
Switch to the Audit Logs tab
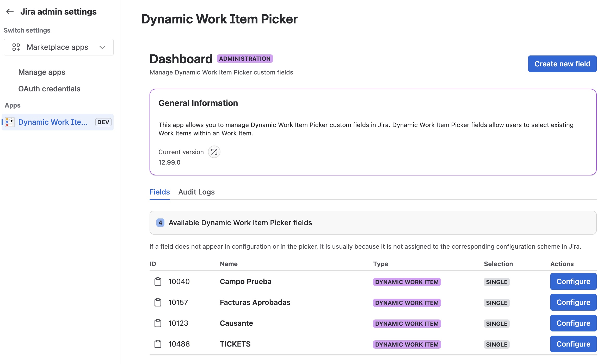pos(196,192)
